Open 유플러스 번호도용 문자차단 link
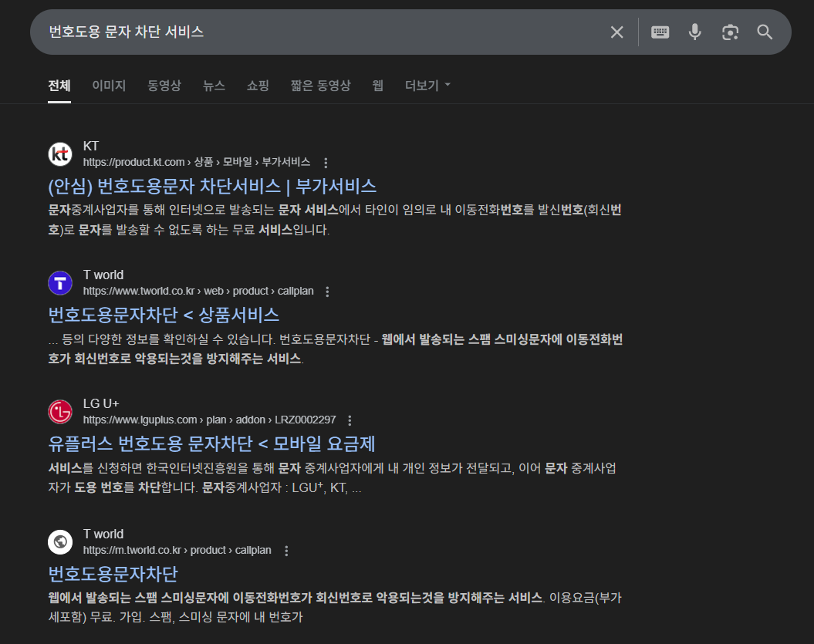The width and height of the screenshot is (814, 644). click(211, 443)
